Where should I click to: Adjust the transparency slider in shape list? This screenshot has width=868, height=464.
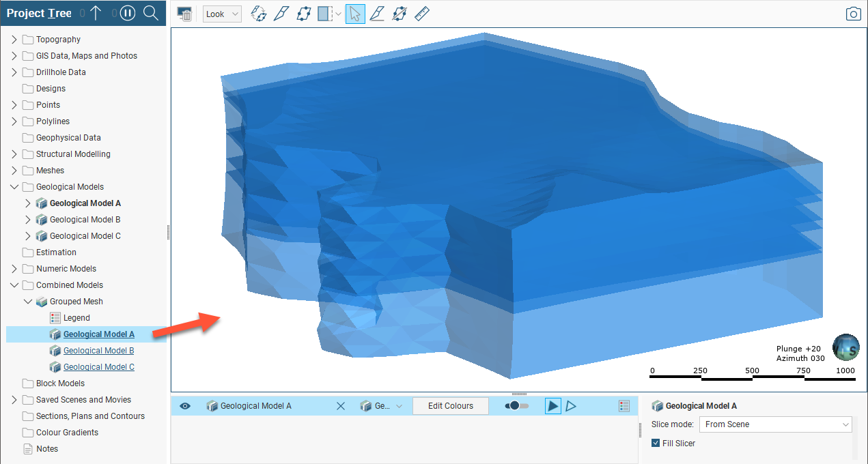click(516, 406)
